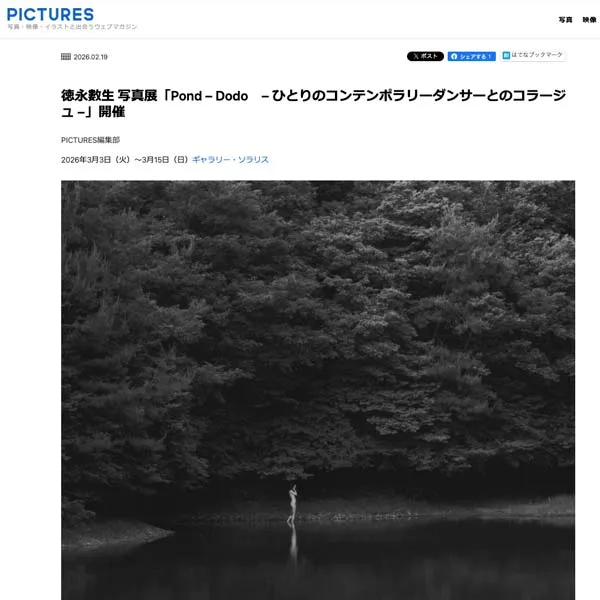Click the calendar icon beside 2026.02.19

pyautogui.click(x=66, y=57)
